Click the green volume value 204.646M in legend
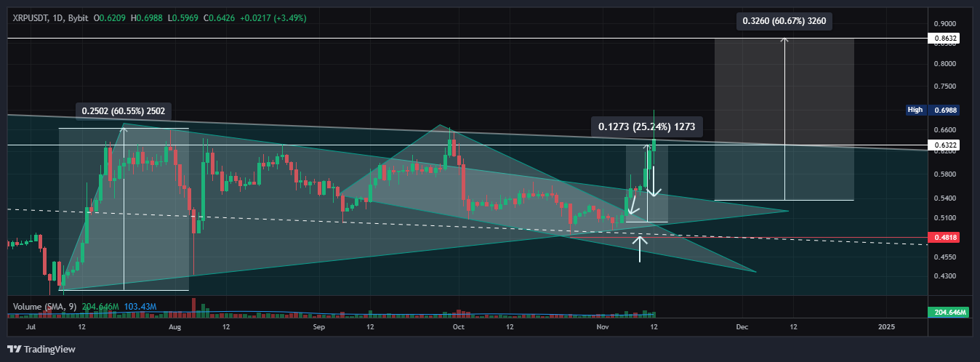The width and height of the screenshot is (980, 362). (101, 307)
